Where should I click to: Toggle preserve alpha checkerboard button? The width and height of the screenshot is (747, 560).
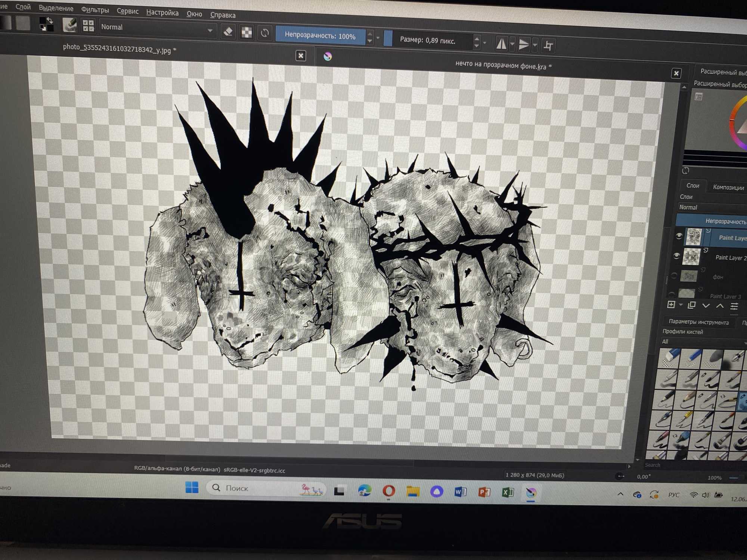pyautogui.click(x=247, y=32)
